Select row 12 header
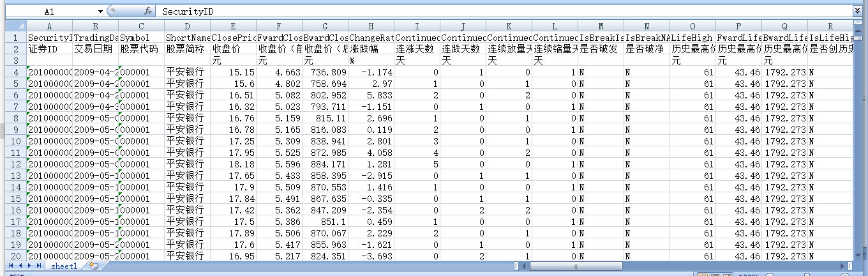The height and width of the screenshot is (276, 868). (15, 164)
